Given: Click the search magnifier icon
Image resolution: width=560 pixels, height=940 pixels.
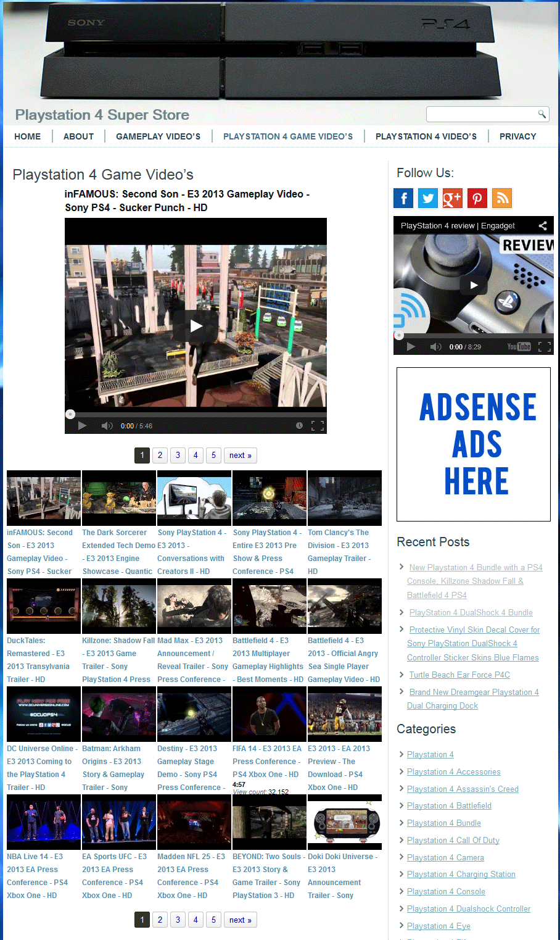Looking at the screenshot, I should click(x=541, y=114).
